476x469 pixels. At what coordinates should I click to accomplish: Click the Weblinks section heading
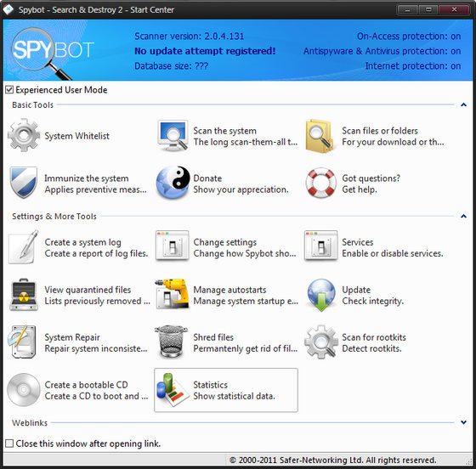(x=30, y=422)
